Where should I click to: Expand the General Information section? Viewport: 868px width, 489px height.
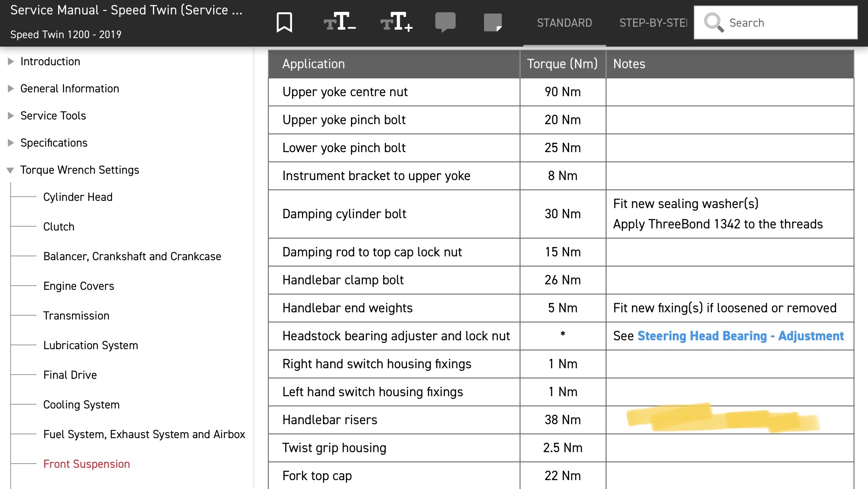coord(11,89)
